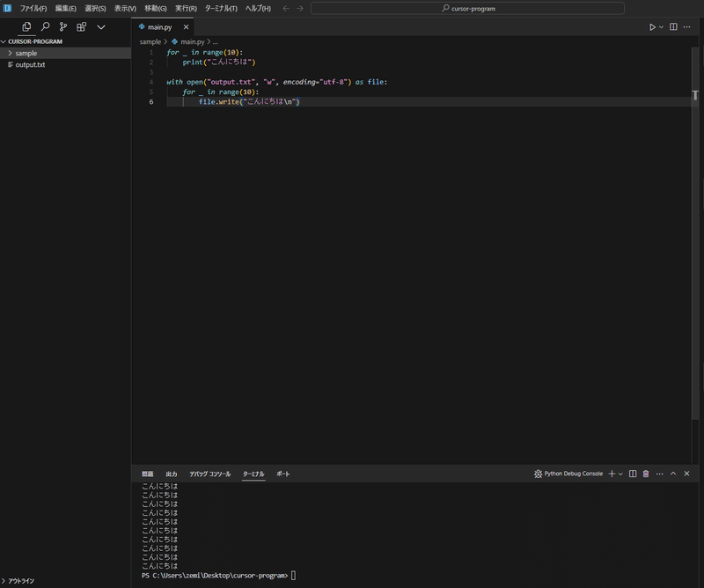Viewport: 704px width, 588px height.
Task: Open the Explorer view in sidebar
Action: [26, 27]
